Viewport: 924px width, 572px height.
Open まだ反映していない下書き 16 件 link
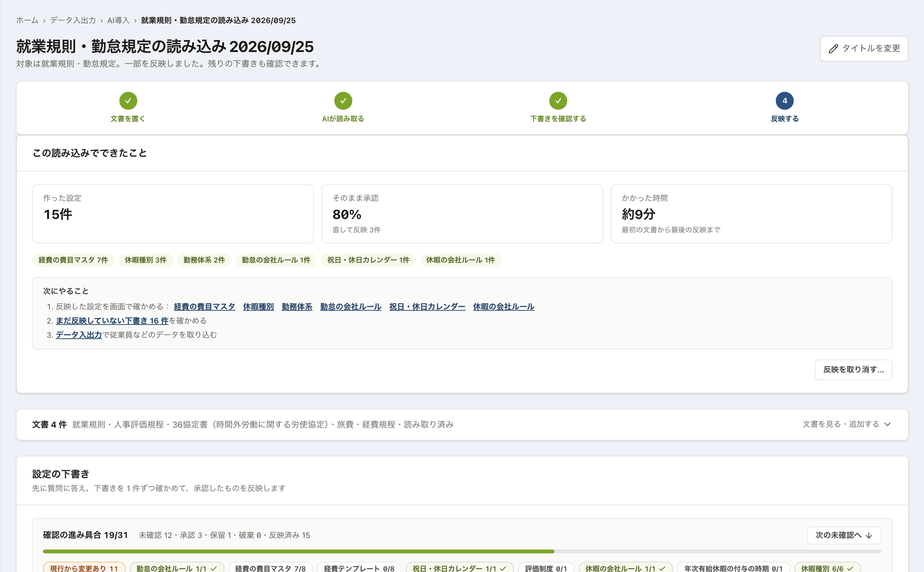[x=112, y=320]
